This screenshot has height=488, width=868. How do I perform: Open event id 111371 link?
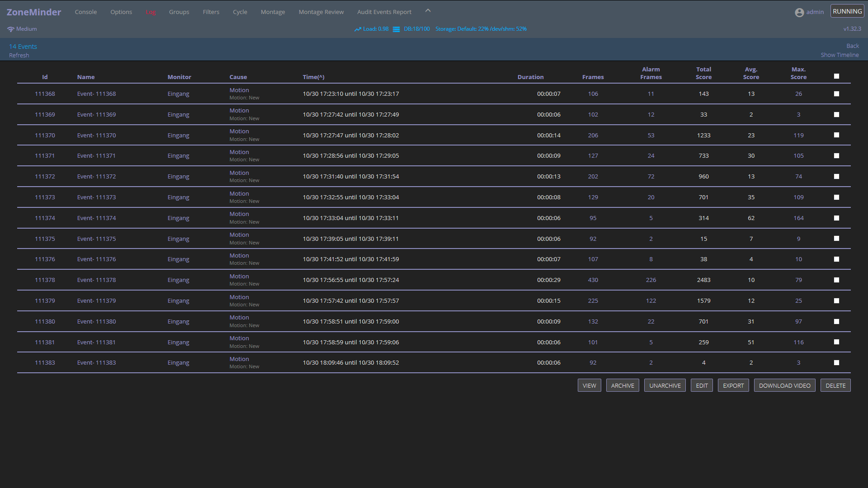tap(45, 156)
